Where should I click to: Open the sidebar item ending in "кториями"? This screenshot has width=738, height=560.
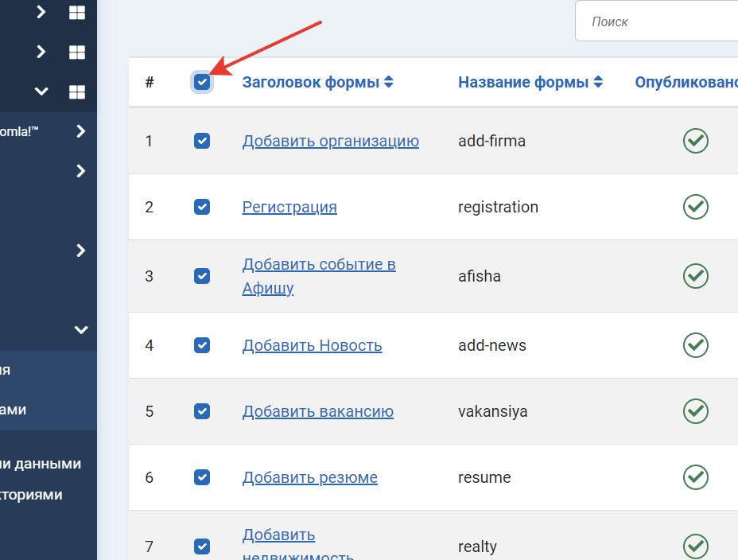click(32, 495)
